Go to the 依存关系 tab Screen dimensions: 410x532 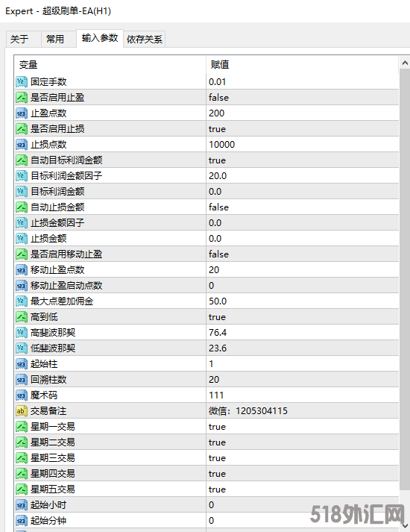point(145,39)
